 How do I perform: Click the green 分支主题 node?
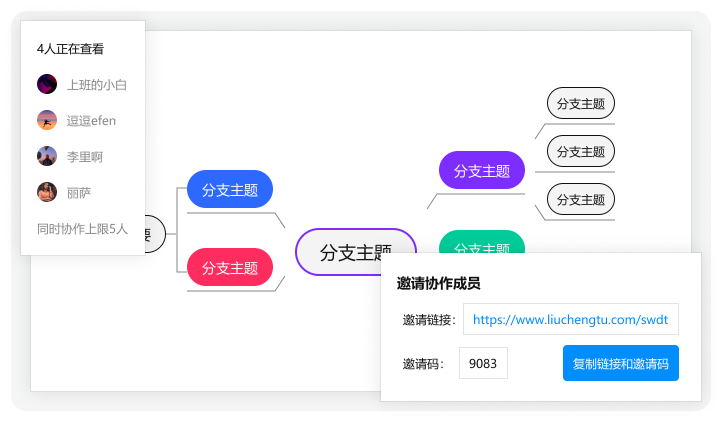point(482,241)
